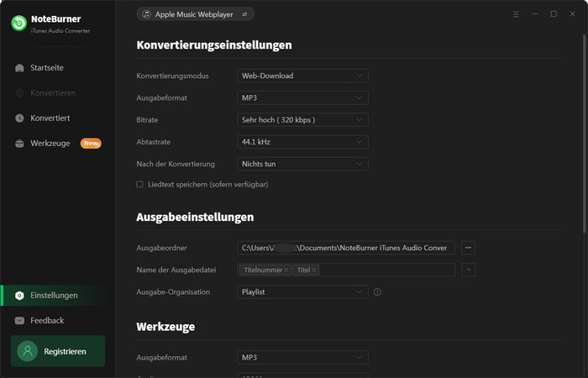Click the NoteBurner logo icon

tap(18, 24)
